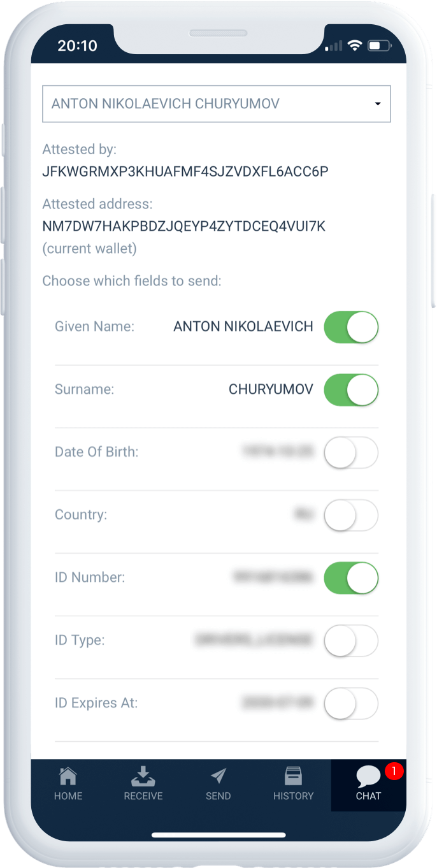
Task: Open the Chat speech-bubble icon
Action: [368, 776]
